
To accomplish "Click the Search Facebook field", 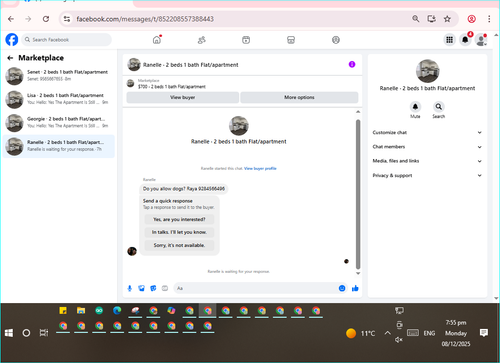I will pos(67,40).
